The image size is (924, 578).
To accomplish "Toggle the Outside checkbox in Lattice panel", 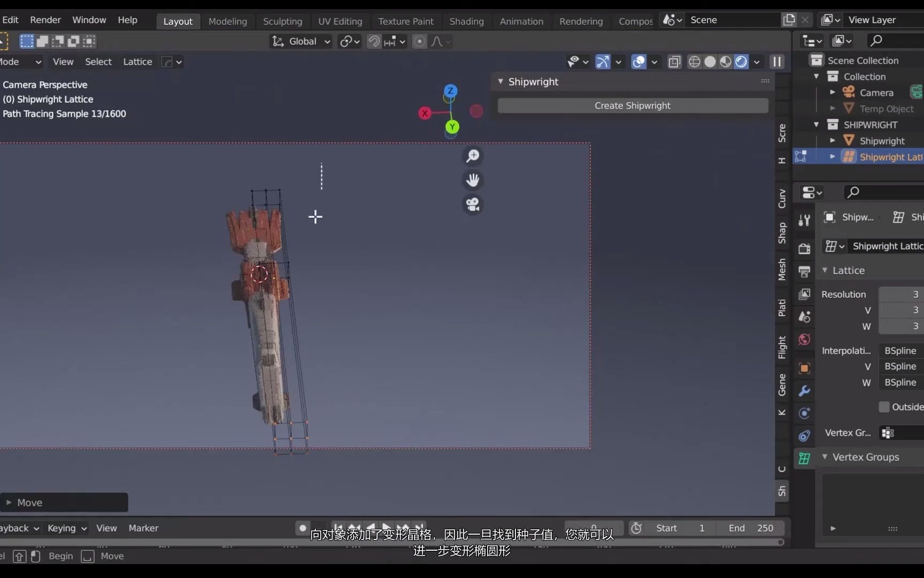I will coord(885,407).
